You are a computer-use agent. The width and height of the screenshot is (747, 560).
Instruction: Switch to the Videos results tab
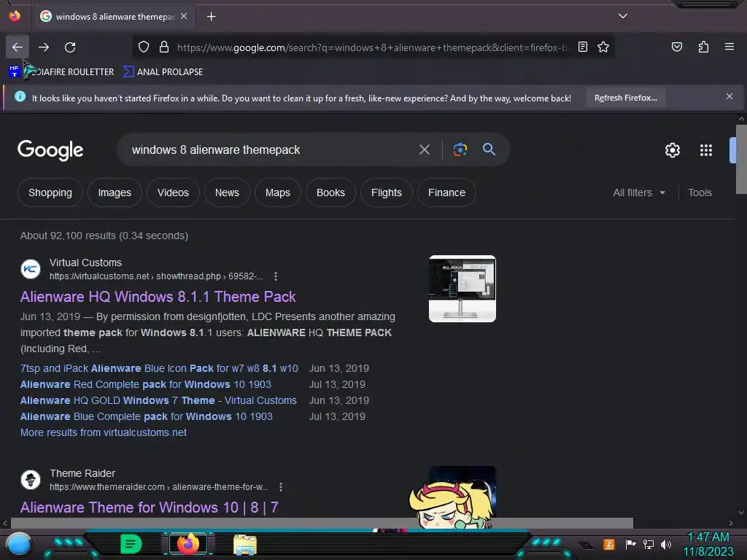[173, 192]
